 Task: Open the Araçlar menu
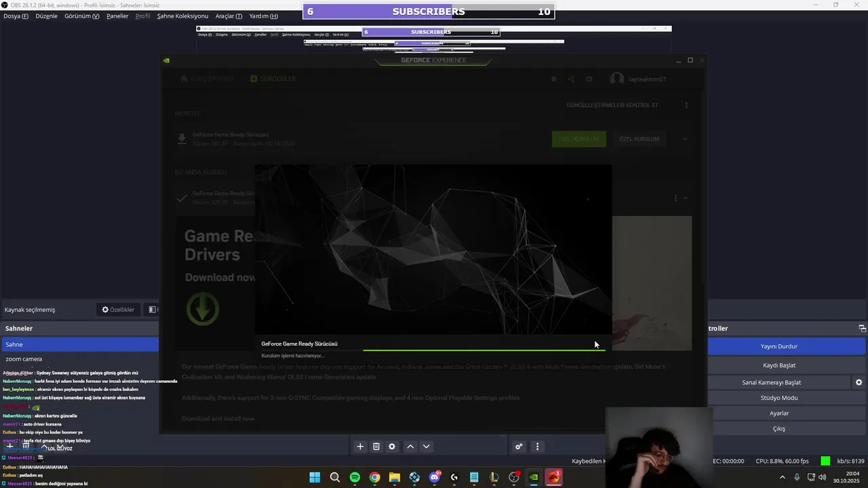229,16
